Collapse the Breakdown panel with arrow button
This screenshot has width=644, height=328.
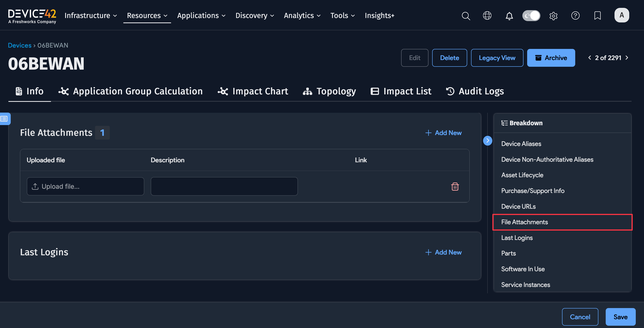(x=487, y=140)
